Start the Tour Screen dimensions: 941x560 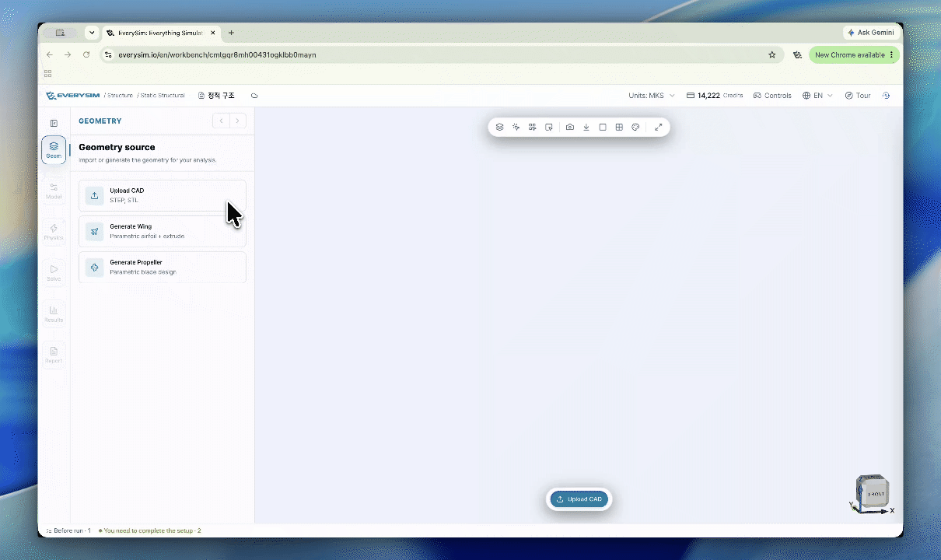(858, 96)
